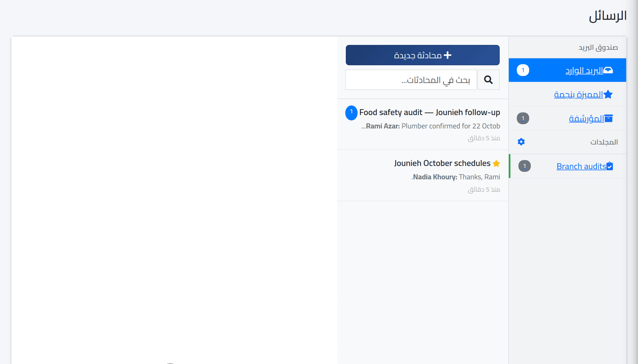This screenshot has height=364, width=638.
Task: Open the المؤرشفة archived folder
Action: click(x=567, y=118)
